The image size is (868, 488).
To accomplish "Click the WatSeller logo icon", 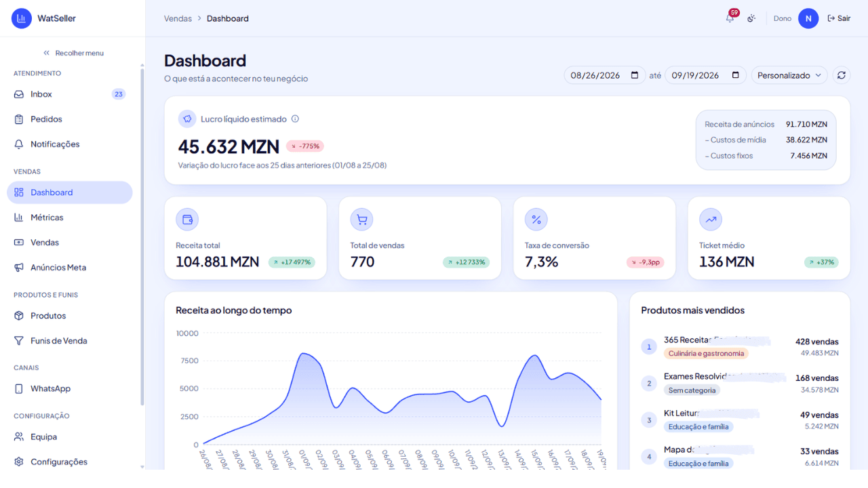I will click(21, 18).
